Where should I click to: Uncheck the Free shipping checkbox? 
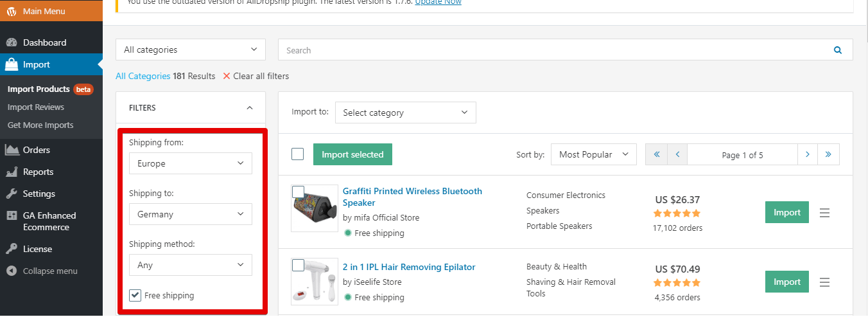(135, 295)
